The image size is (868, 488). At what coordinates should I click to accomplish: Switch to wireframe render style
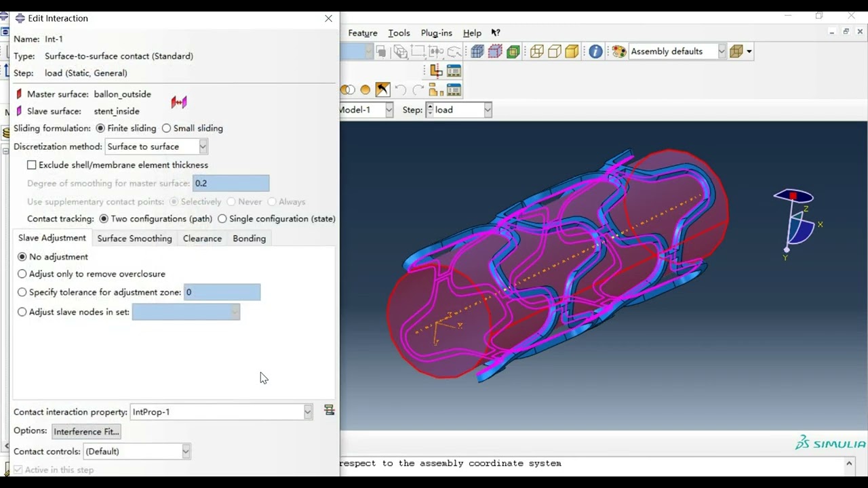537,52
